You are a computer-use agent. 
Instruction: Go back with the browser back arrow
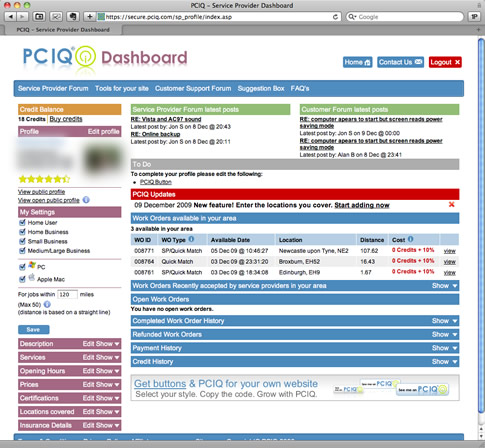point(11,16)
